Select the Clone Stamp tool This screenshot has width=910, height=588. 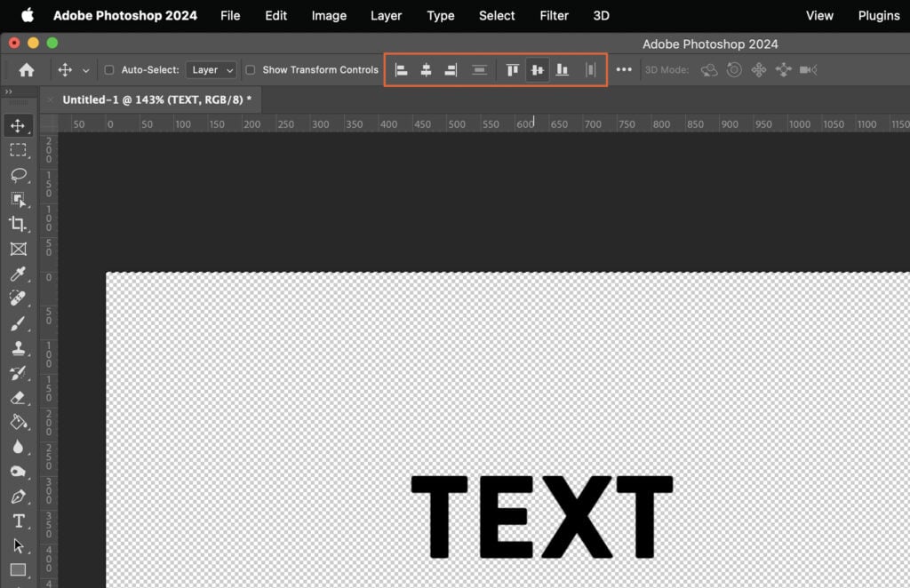point(20,349)
